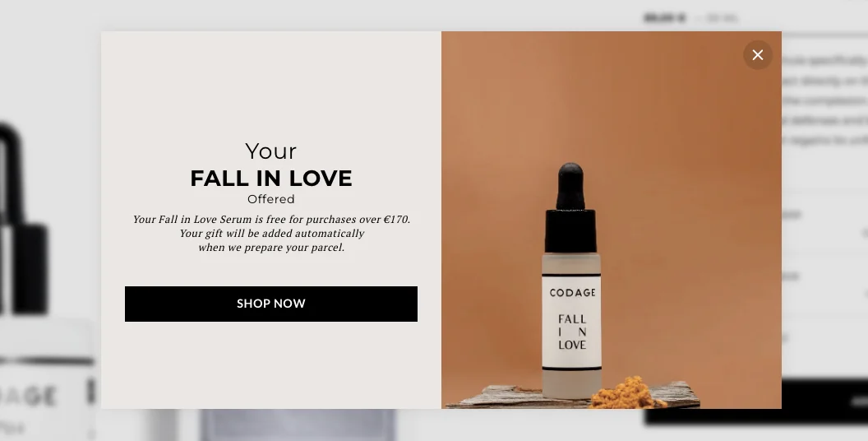Click the orange powder beside the bottle
This screenshot has width=868, height=441.
point(626,392)
